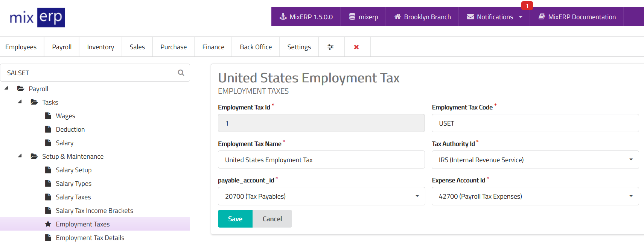644x243 pixels.
Task: Click the mixerp database icon
Action: pyautogui.click(x=352, y=17)
